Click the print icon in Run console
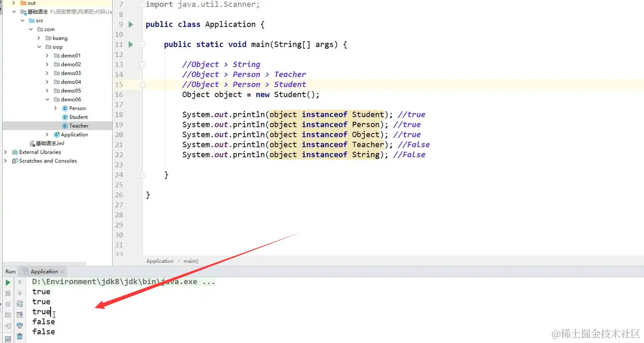Viewport: 644px width, 343px height. coord(19,326)
